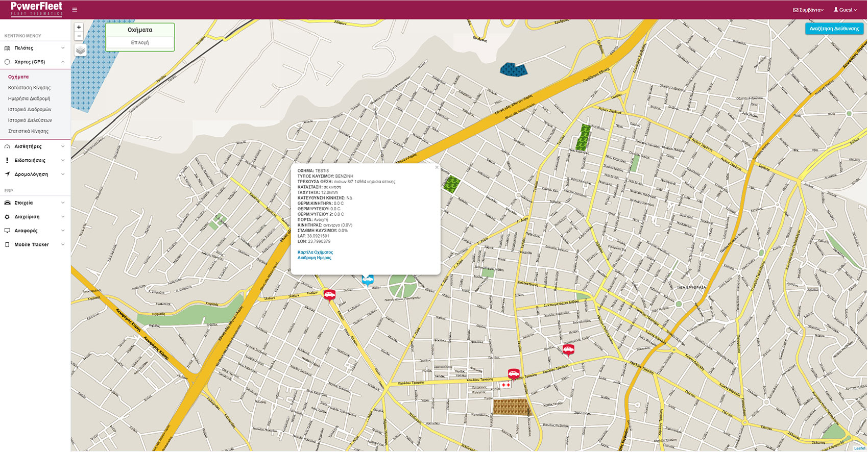Open Ιστορικό Διαδρομών submenu item
The width and height of the screenshot is (868, 452).
(30, 109)
